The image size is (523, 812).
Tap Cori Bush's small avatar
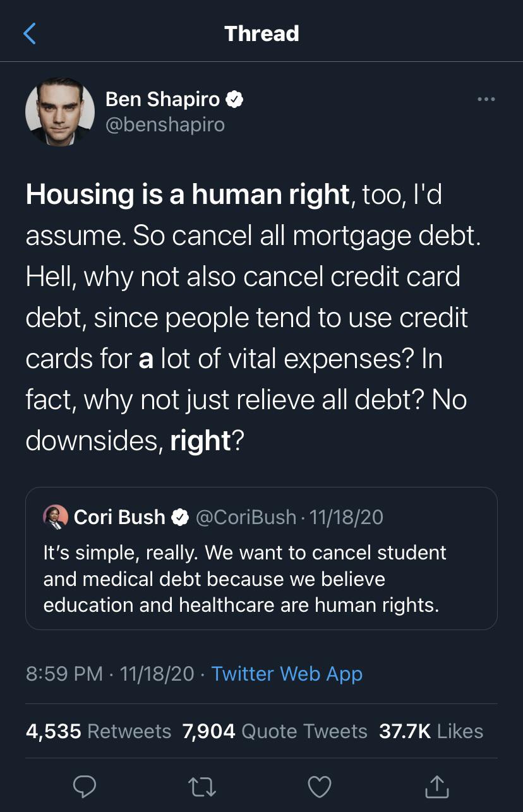(x=55, y=517)
